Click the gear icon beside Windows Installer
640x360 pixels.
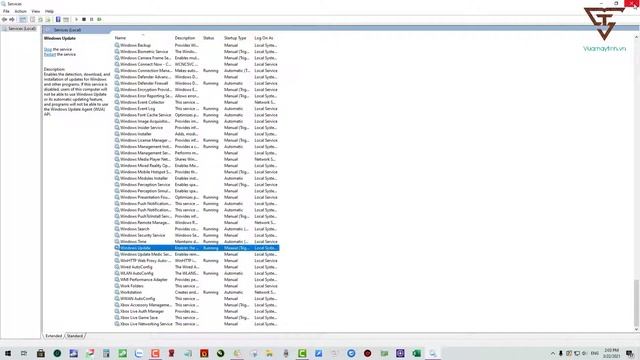117,134
